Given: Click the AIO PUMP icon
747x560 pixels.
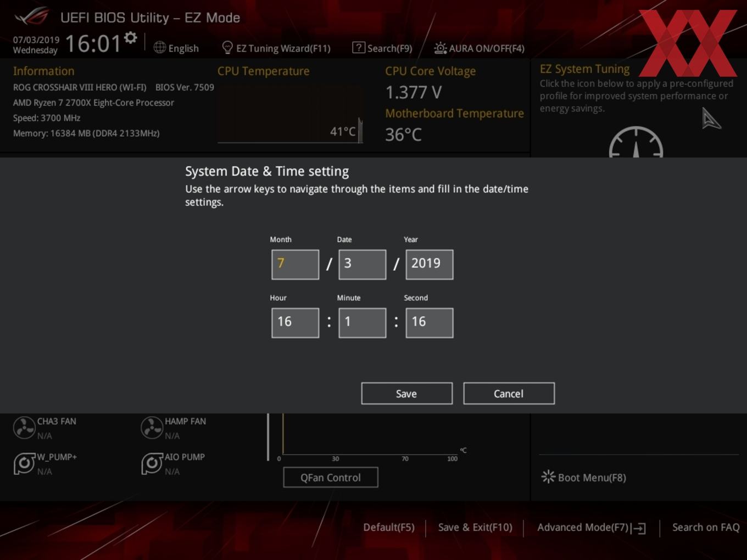Looking at the screenshot, I should tap(152, 464).
